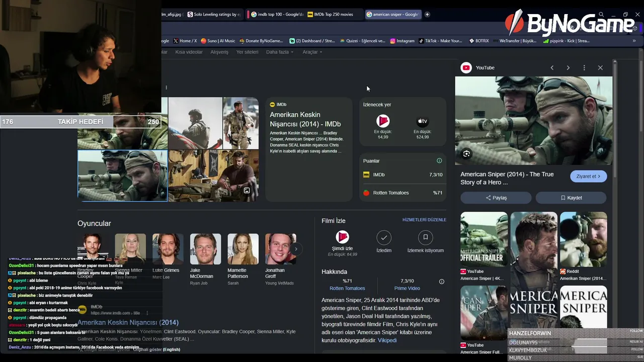Click Orijinali göster (English) link
The height and width of the screenshot is (362, 644).
[x=156, y=349]
